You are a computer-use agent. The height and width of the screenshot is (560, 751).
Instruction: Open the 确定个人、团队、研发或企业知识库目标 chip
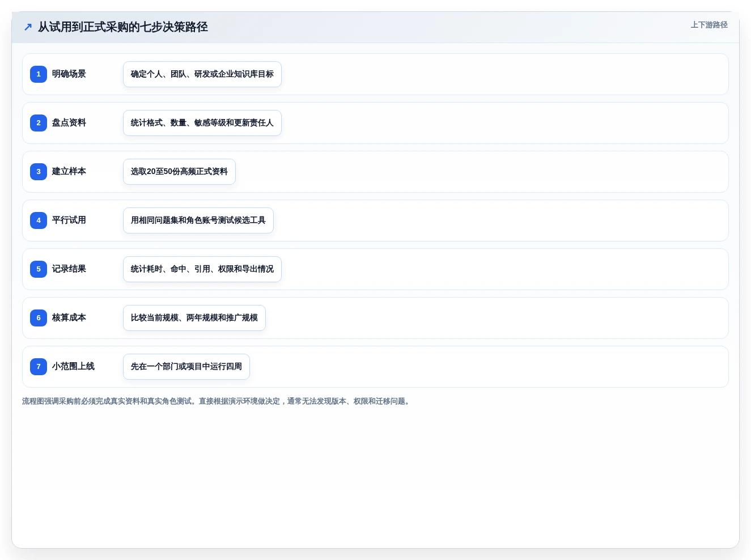click(202, 74)
